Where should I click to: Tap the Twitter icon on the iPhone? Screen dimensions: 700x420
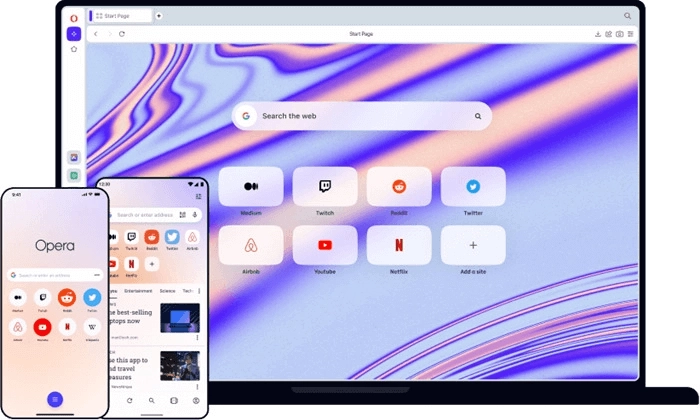coord(92,297)
